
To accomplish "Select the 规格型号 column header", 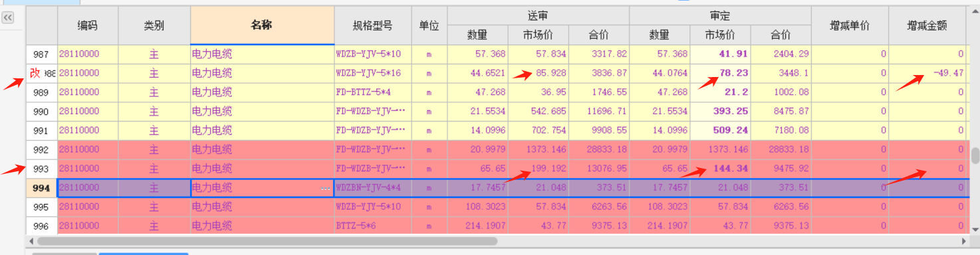I will [x=372, y=26].
